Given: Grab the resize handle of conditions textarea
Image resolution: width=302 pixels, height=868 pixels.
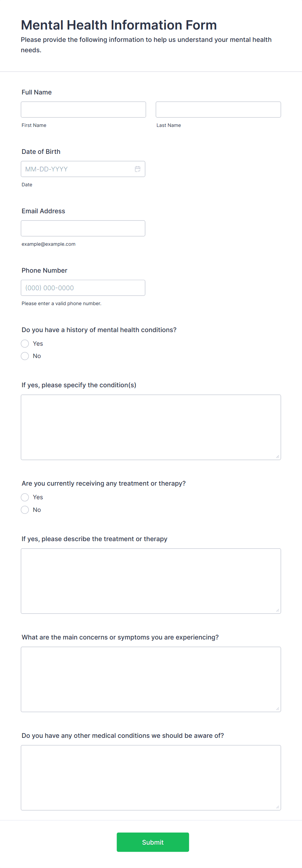Looking at the screenshot, I should tap(277, 457).
